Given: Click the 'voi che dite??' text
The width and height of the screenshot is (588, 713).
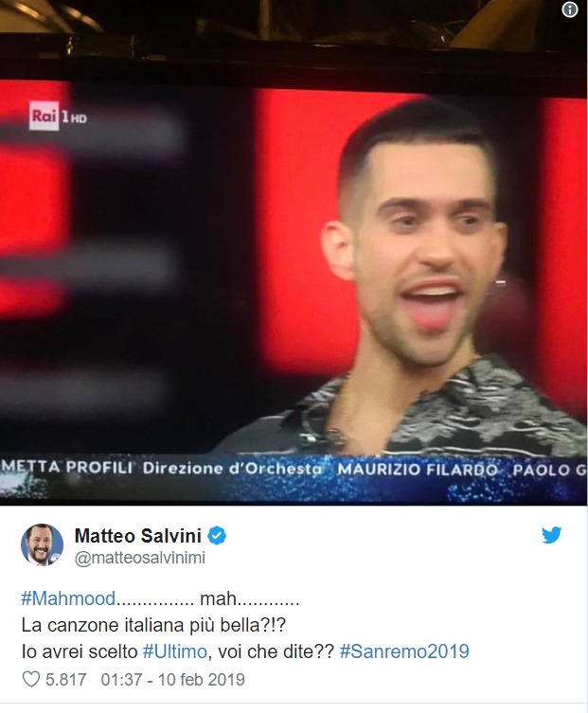Looking at the screenshot, I should (x=276, y=651).
